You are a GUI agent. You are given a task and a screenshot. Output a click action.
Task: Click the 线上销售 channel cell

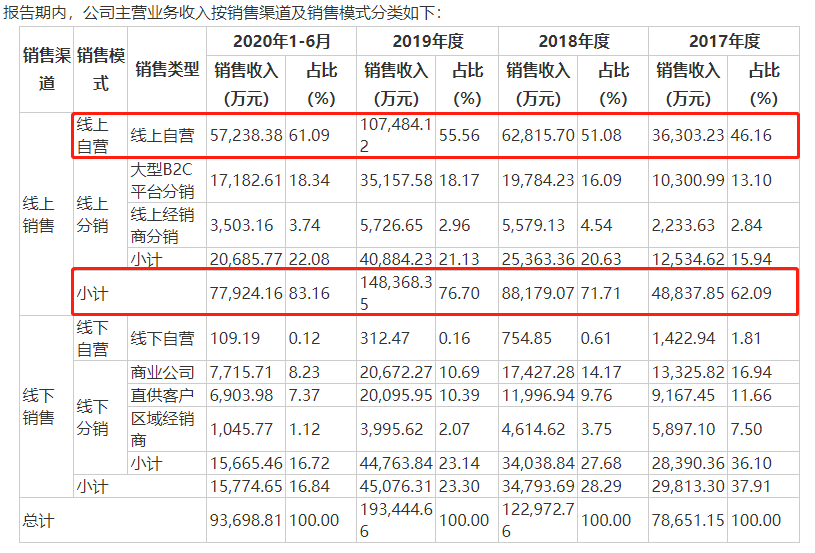39,214
